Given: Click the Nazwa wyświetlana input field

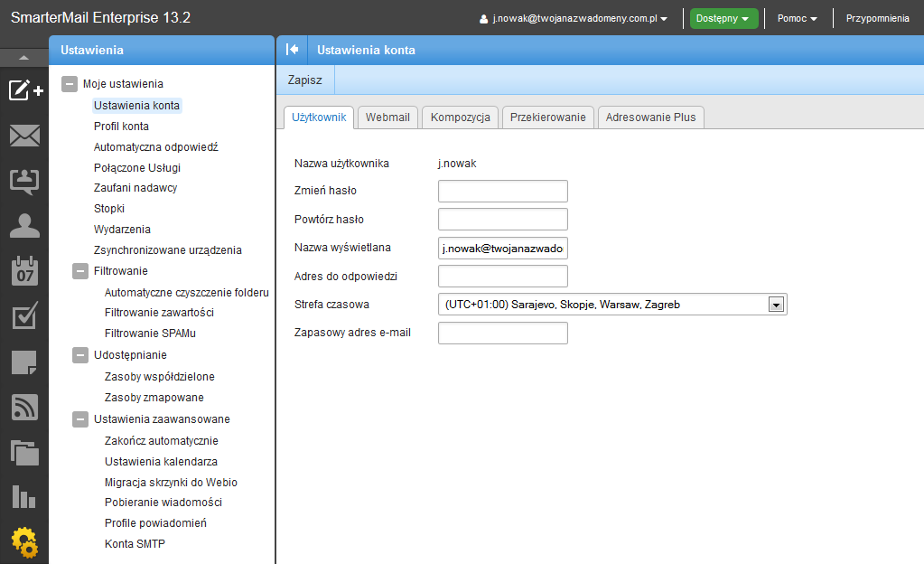Looking at the screenshot, I should pos(503,249).
